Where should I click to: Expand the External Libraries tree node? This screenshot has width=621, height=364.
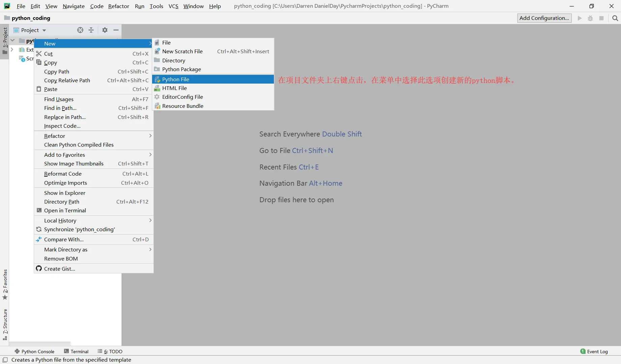point(12,50)
